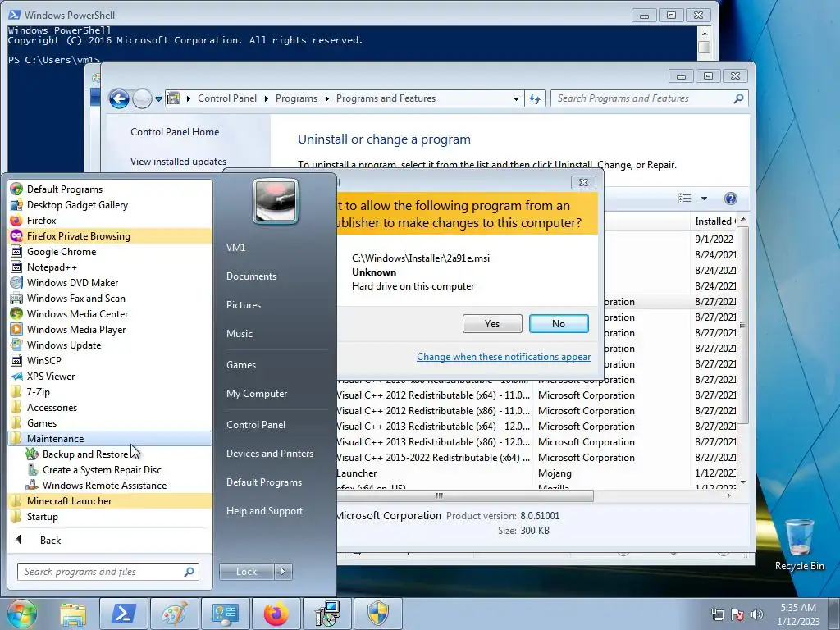This screenshot has height=630, width=840.
Task: Click No in the UAC dialog
Action: pos(558,323)
